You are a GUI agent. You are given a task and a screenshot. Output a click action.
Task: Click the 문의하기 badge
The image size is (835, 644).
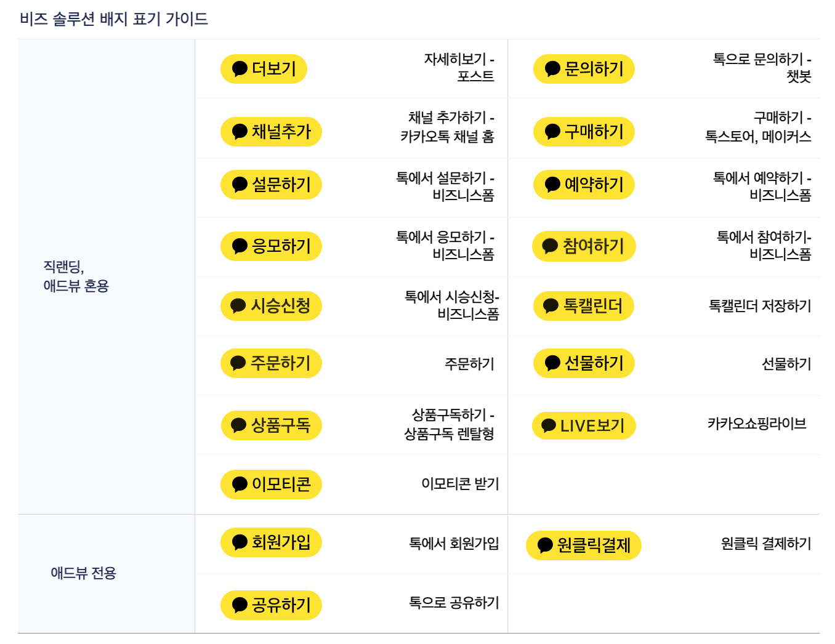(584, 69)
